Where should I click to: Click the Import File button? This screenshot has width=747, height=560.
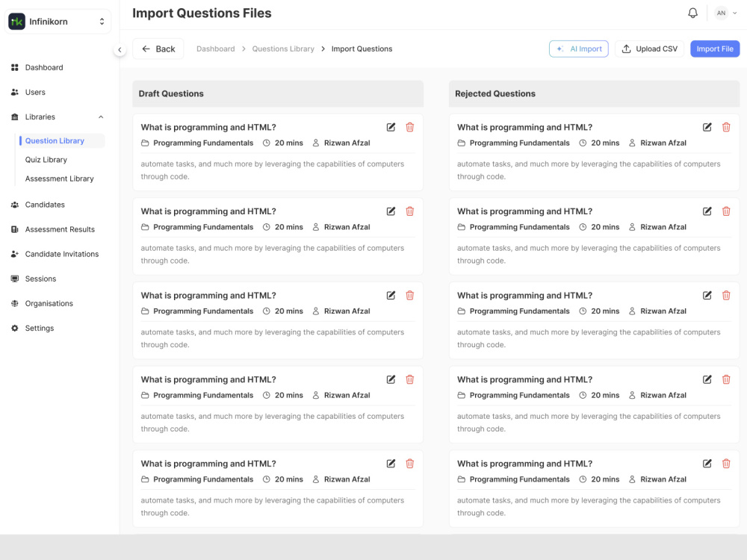click(715, 49)
